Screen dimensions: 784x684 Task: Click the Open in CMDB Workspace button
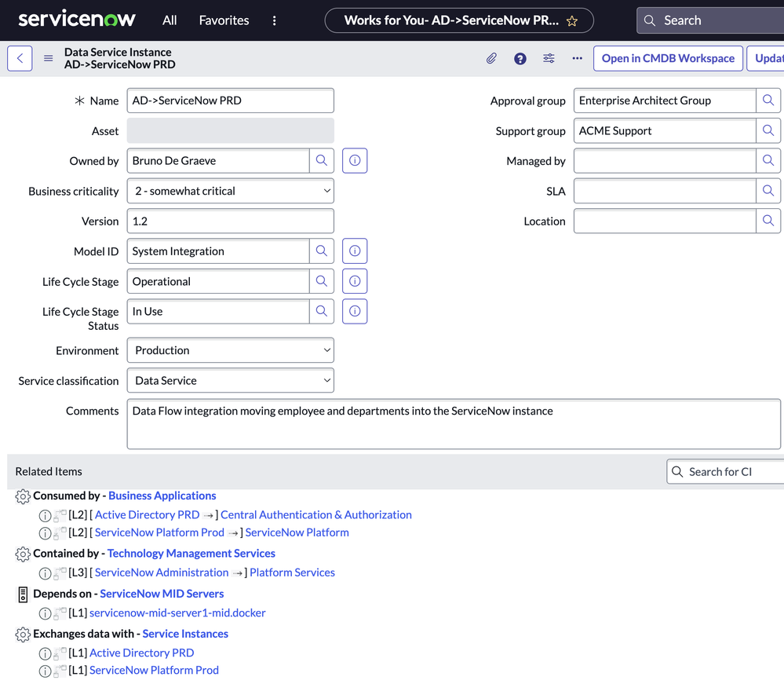coord(668,58)
